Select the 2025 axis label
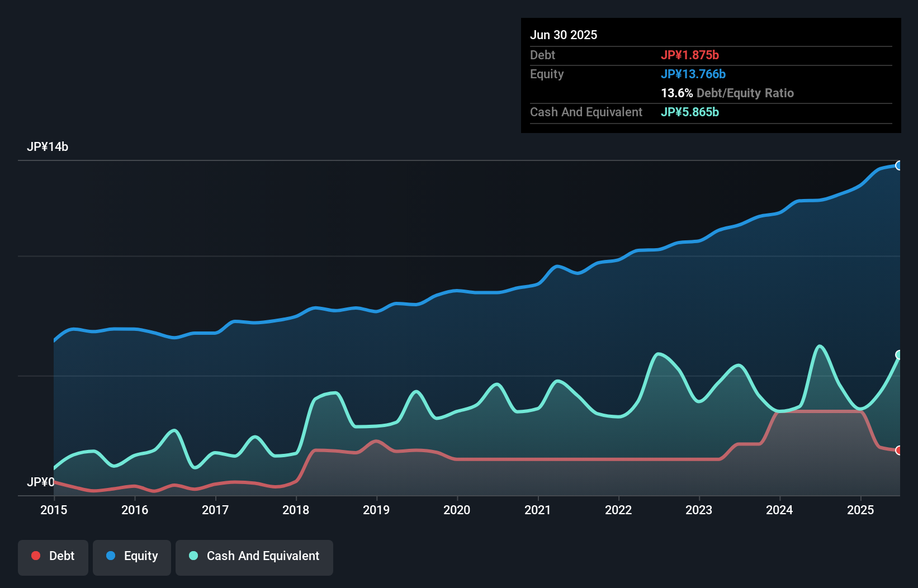 [860, 510]
